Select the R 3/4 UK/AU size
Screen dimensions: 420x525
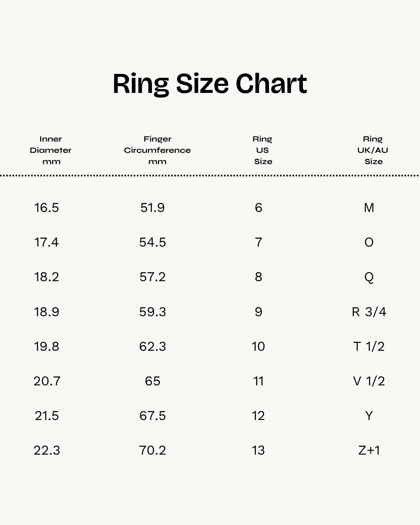[369, 312]
